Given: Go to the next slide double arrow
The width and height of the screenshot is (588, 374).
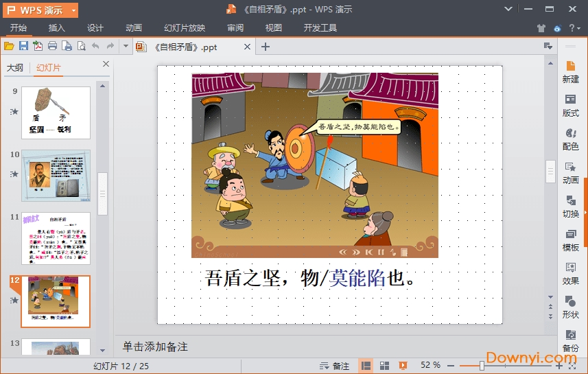Looking at the screenshot, I should 550,316.
